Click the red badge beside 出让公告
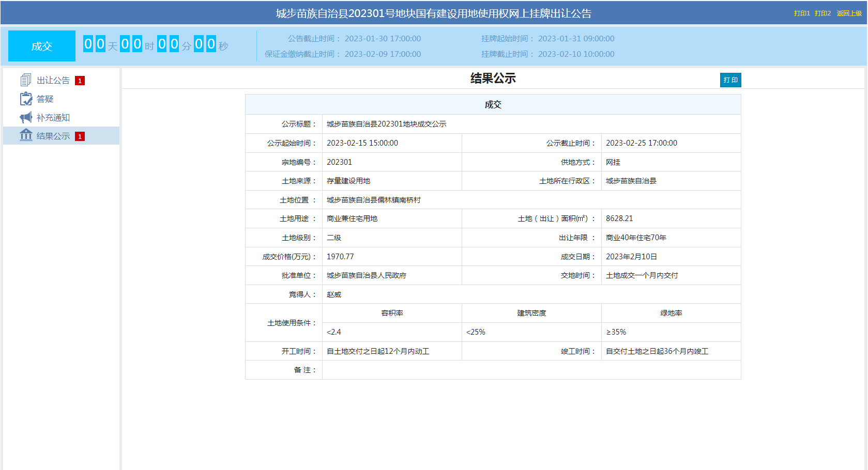Screen dimensions: 868x470 point(80,81)
